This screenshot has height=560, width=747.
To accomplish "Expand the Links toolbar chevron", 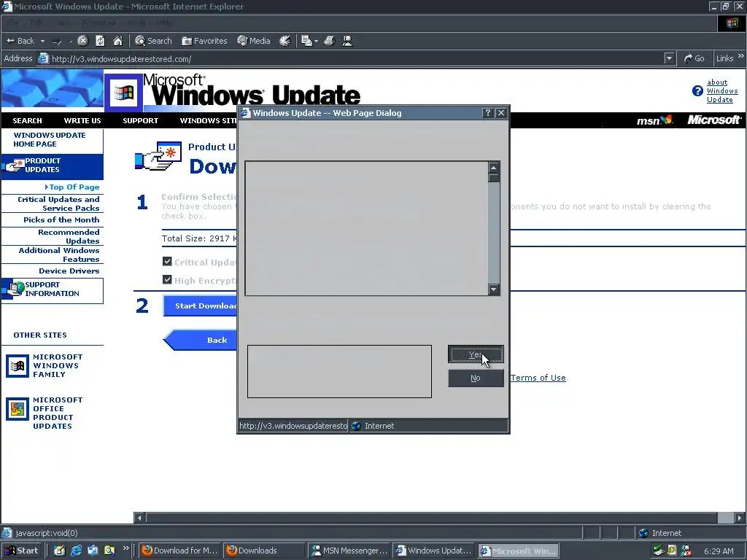I will pyautogui.click(x=741, y=56).
